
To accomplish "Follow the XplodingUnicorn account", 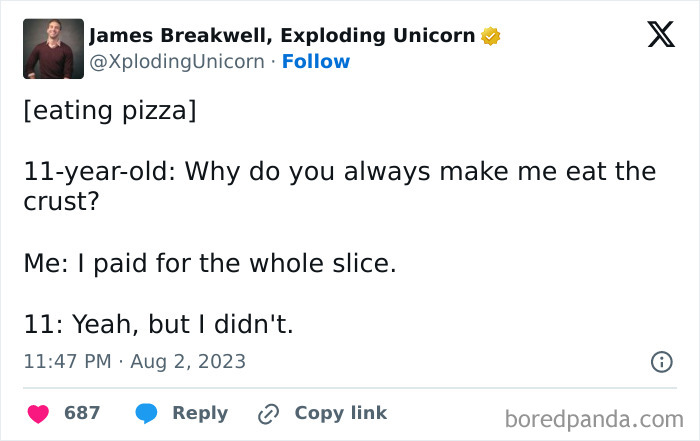I will pos(316,62).
